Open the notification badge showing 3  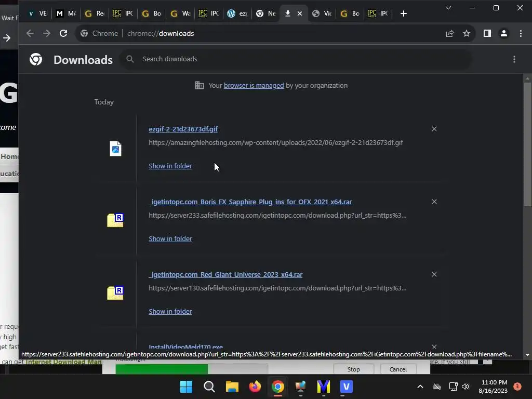(517, 387)
